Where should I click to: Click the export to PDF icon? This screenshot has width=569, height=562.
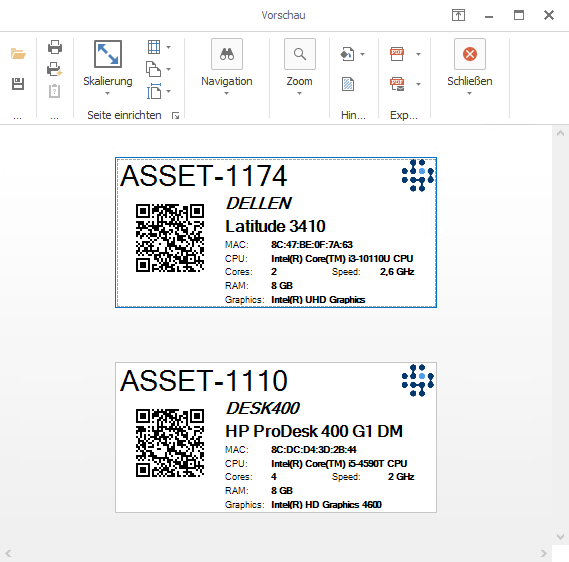(397, 54)
